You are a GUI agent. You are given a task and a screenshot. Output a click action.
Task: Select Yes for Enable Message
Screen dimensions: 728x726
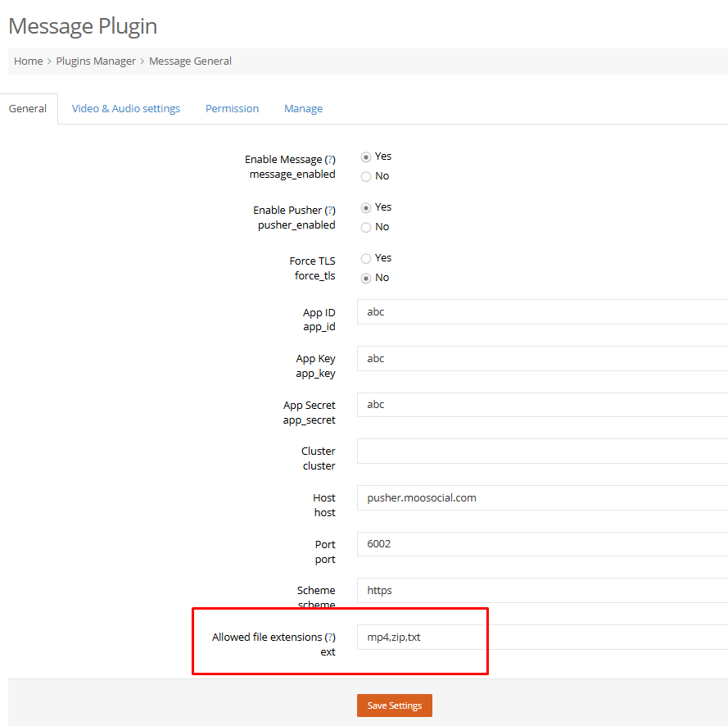pos(366,157)
